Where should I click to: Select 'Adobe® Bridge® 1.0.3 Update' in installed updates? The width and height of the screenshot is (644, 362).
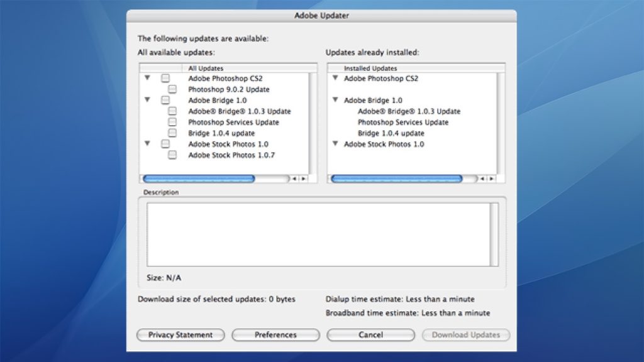(x=409, y=111)
